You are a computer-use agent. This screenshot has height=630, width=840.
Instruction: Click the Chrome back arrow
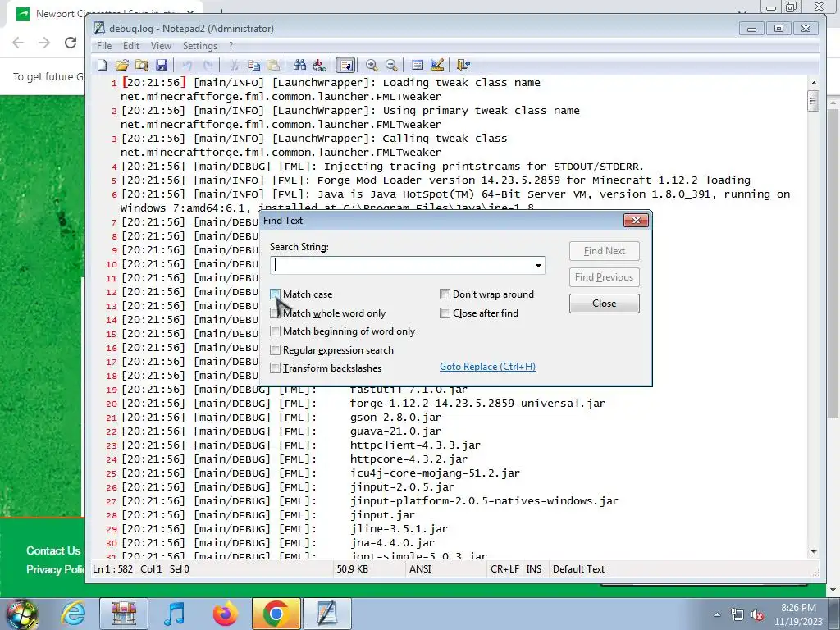(18, 43)
